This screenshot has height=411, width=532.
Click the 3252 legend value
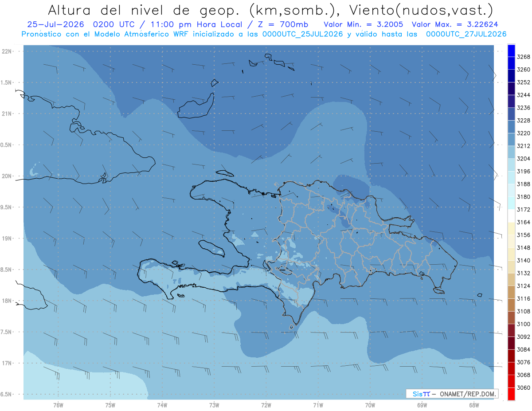pos(524,82)
